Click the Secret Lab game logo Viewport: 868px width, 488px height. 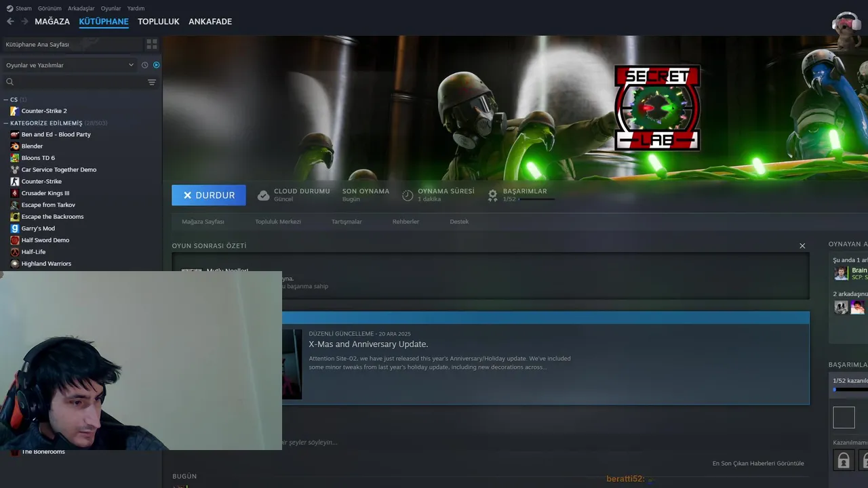coord(657,108)
